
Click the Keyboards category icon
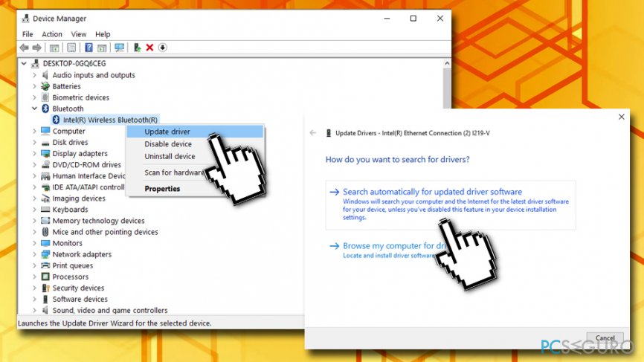(45, 210)
